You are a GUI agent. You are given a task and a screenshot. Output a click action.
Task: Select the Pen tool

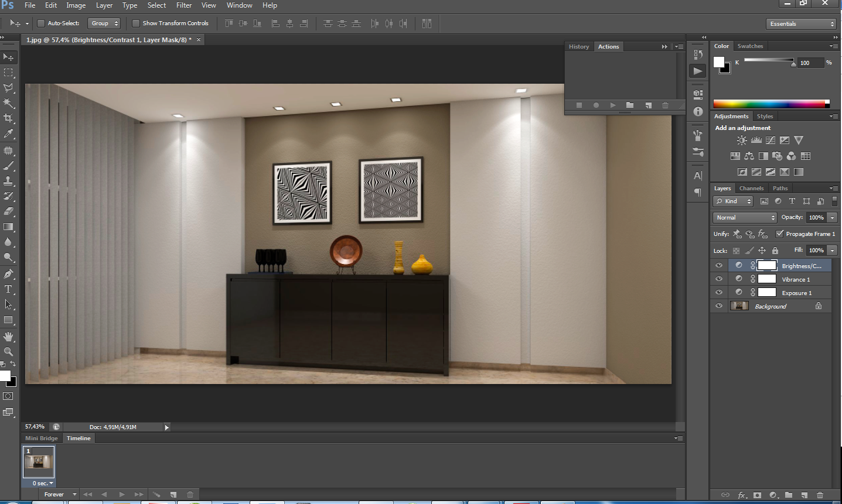pos(8,274)
